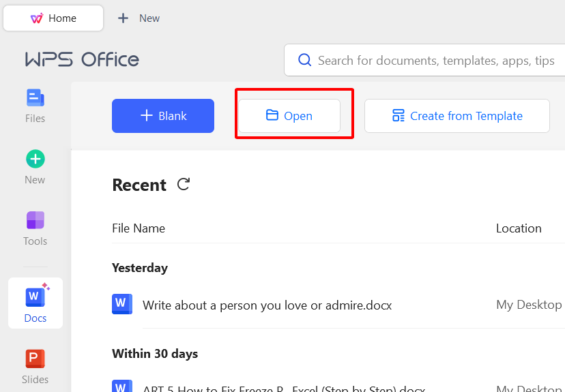
Task: Refresh the Recent file list
Action: point(184,184)
